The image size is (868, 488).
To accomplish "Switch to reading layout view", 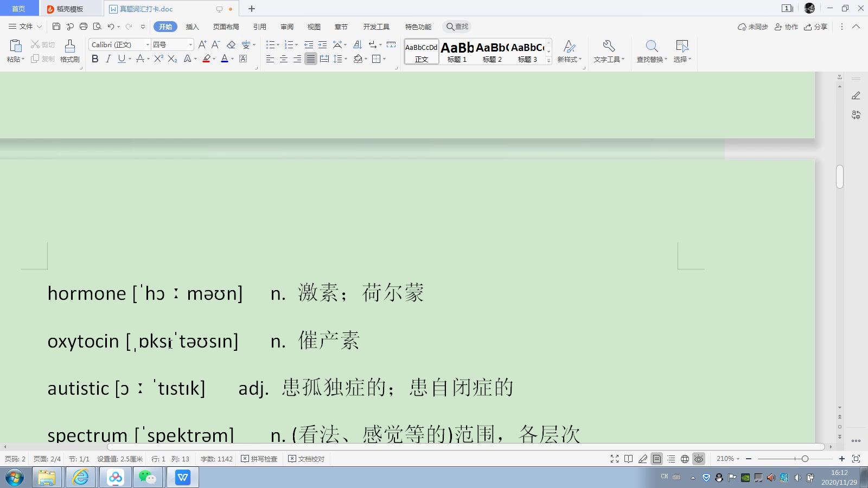I will coord(629,459).
